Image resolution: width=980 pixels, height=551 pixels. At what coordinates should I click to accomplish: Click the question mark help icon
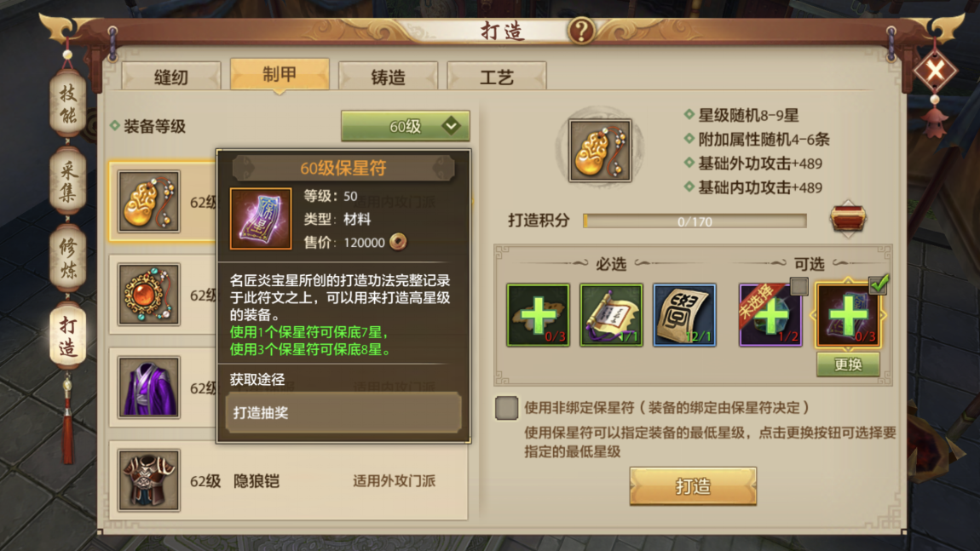point(581,30)
